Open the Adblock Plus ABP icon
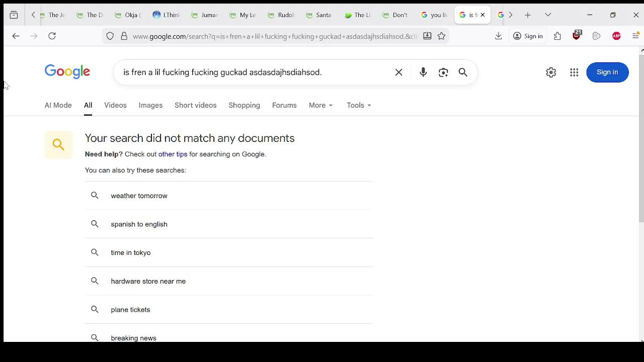The image size is (644, 362). 616,36
